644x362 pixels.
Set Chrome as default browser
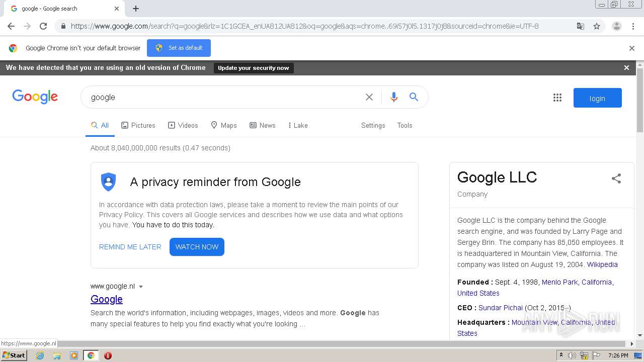click(179, 48)
